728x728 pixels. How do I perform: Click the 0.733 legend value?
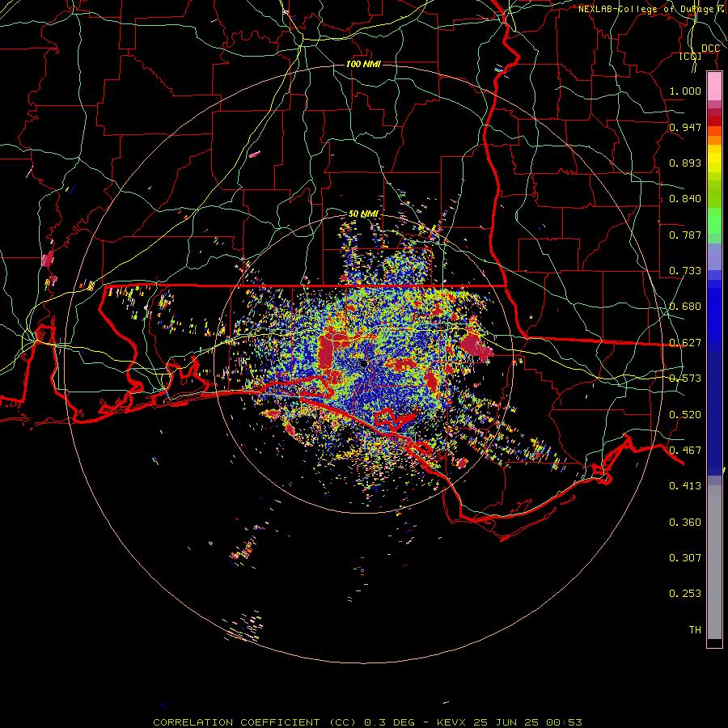[685, 271]
